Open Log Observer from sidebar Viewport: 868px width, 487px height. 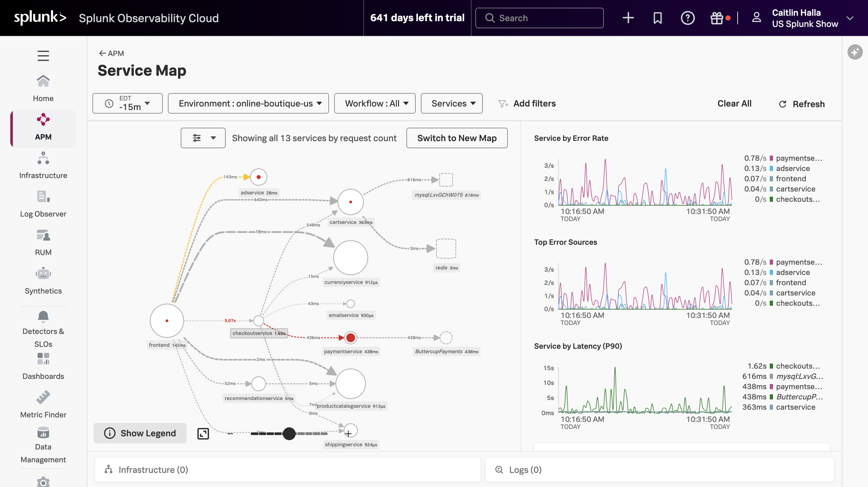pyautogui.click(x=43, y=204)
